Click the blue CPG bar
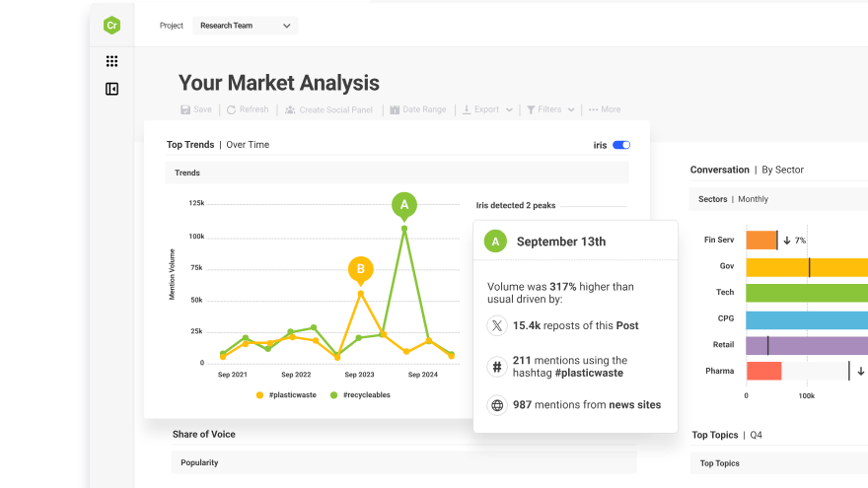868x488 pixels. pyautogui.click(x=807, y=318)
